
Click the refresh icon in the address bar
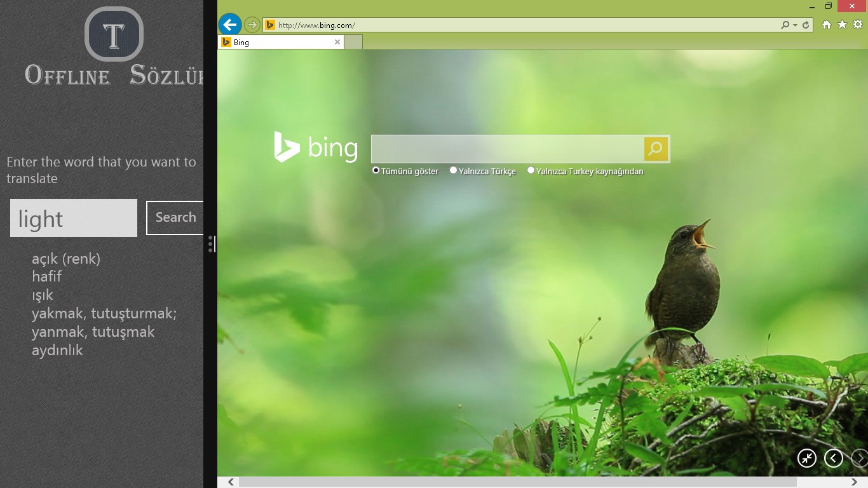[806, 25]
